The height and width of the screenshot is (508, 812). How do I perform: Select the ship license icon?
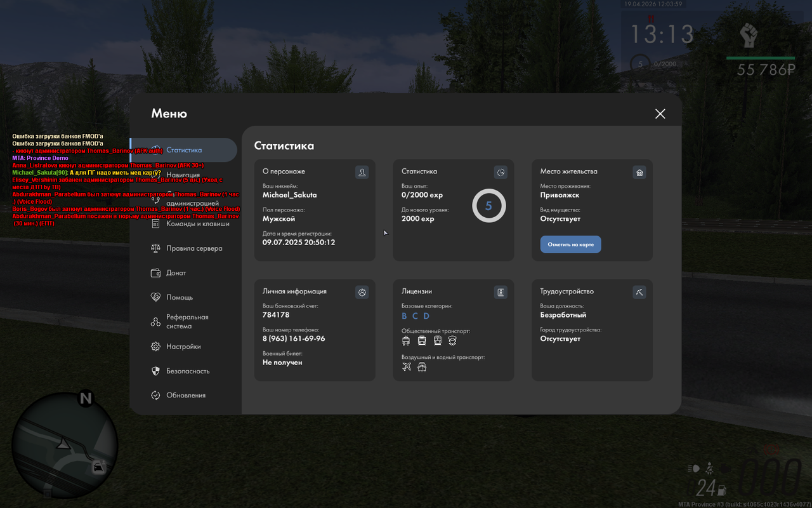click(x=422, y=367)
